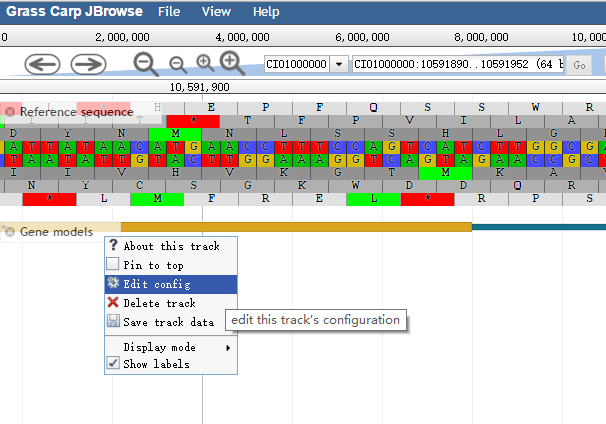Uncheck the Show labels option
Screen dimensions: 606x424
[113, 364]
